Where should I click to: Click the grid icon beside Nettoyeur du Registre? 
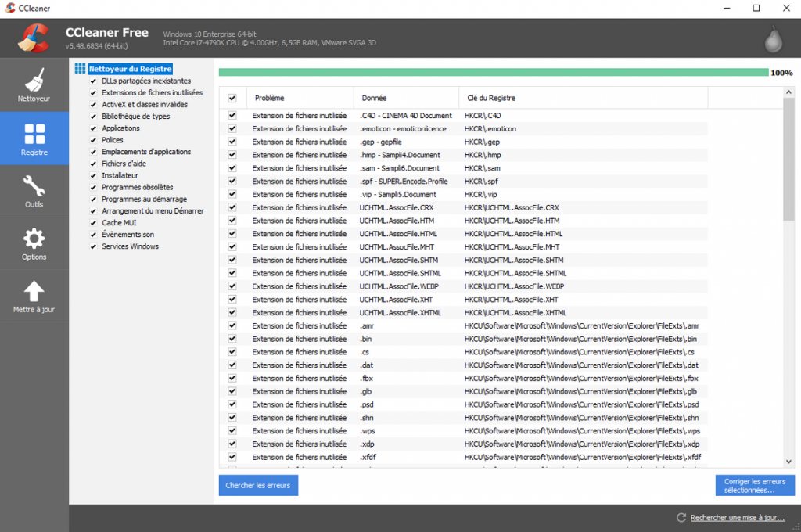coord(79,68)
